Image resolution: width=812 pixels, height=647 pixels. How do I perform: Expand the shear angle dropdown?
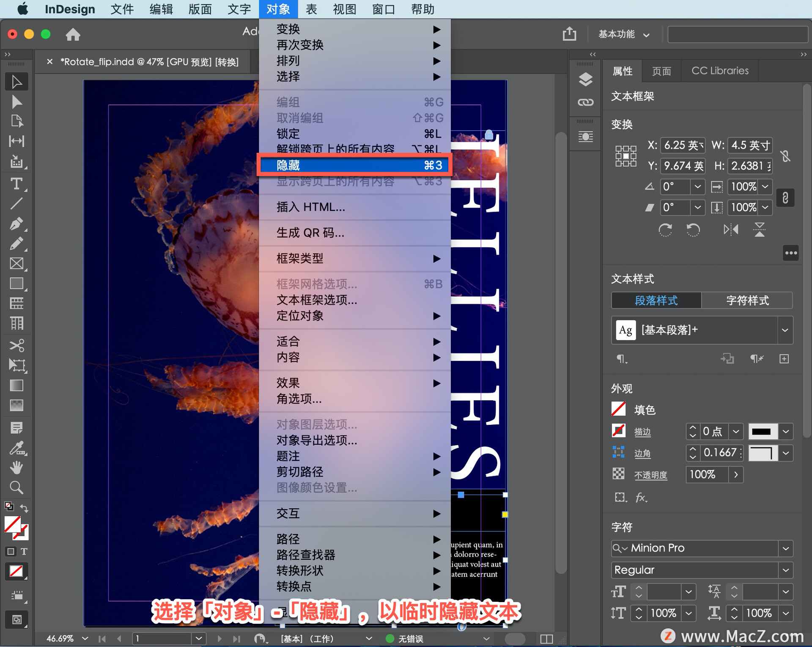pos(697,207)
